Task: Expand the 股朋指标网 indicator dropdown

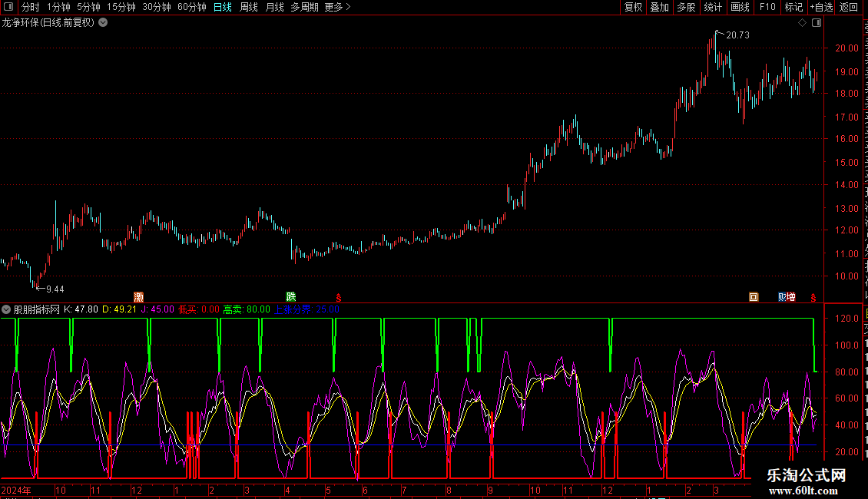Action: point(6,309)
